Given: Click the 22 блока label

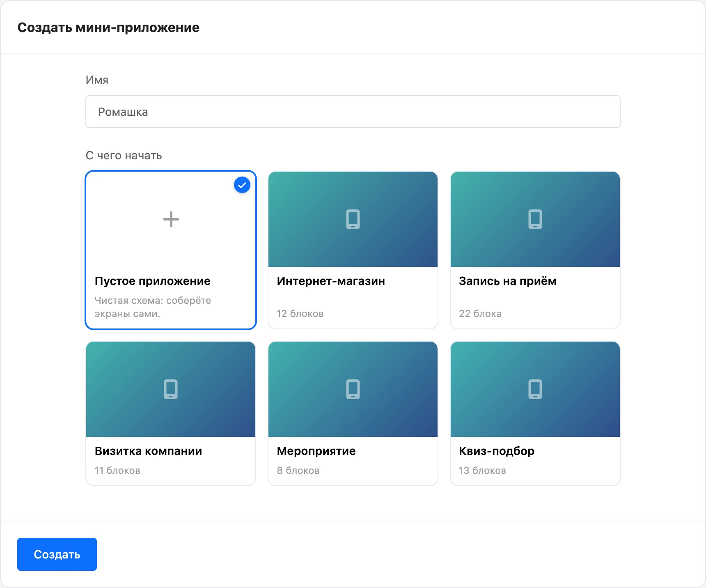Looking at the screenshot, I should click(480, 314).
